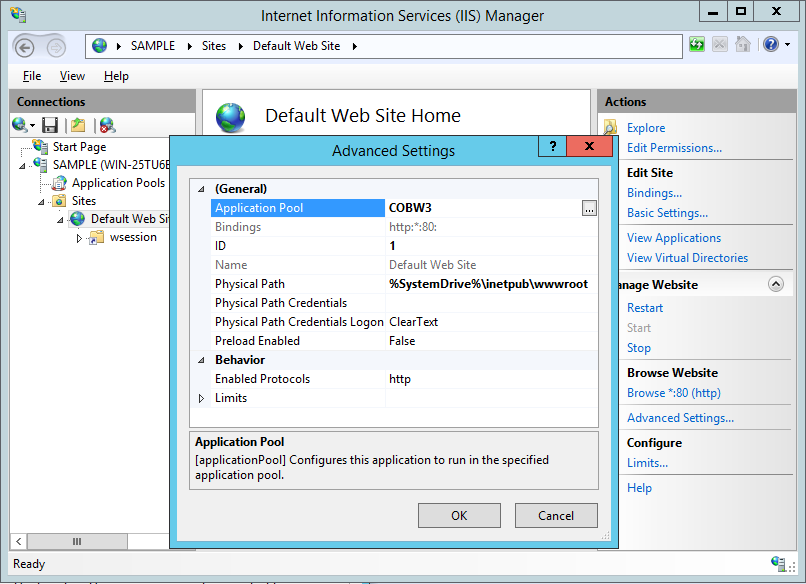Click the Explore action link
806x584 pixels.
(x=646, y=128)
